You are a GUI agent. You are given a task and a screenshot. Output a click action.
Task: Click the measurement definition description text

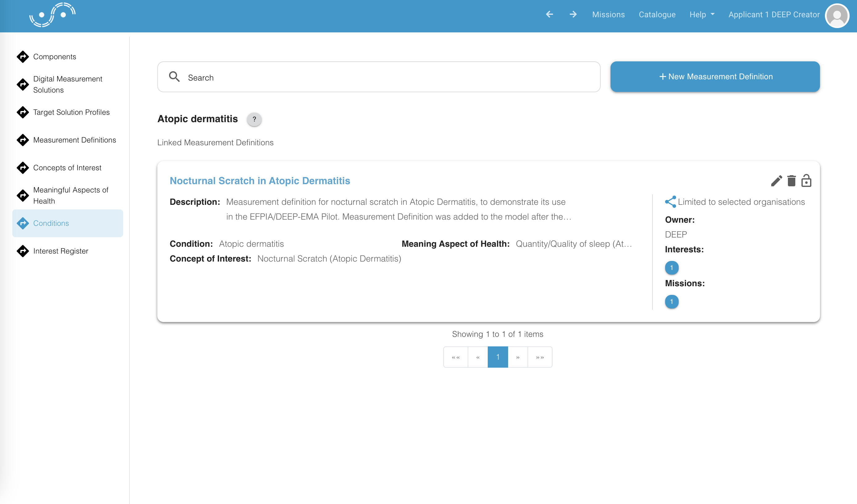[399, 209]
